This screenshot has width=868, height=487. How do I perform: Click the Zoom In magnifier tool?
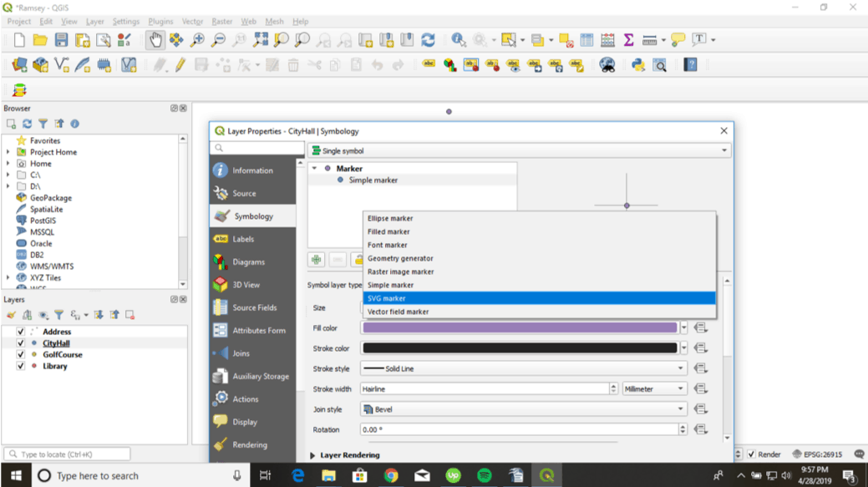pos(197,40)
